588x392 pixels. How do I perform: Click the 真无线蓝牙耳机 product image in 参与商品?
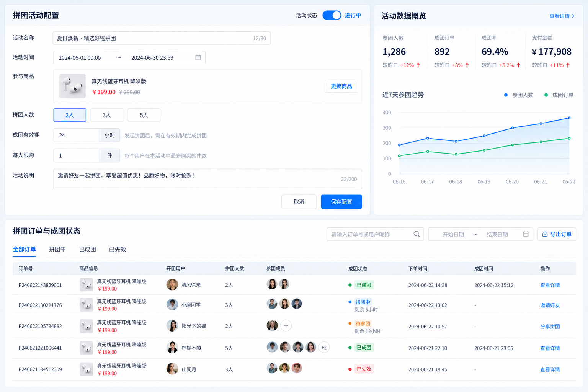(72, 86)
